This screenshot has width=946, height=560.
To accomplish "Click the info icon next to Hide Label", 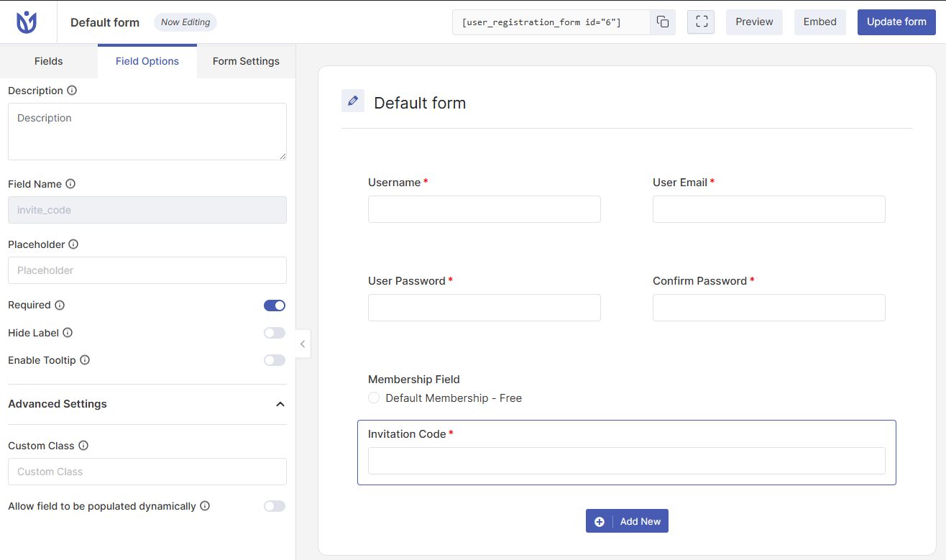I will coord(68,333).
